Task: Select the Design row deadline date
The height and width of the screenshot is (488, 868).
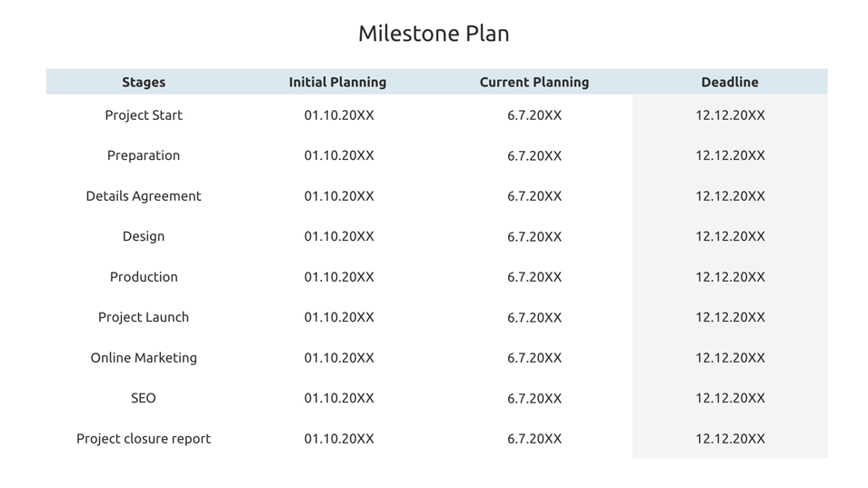Action: 730,236
